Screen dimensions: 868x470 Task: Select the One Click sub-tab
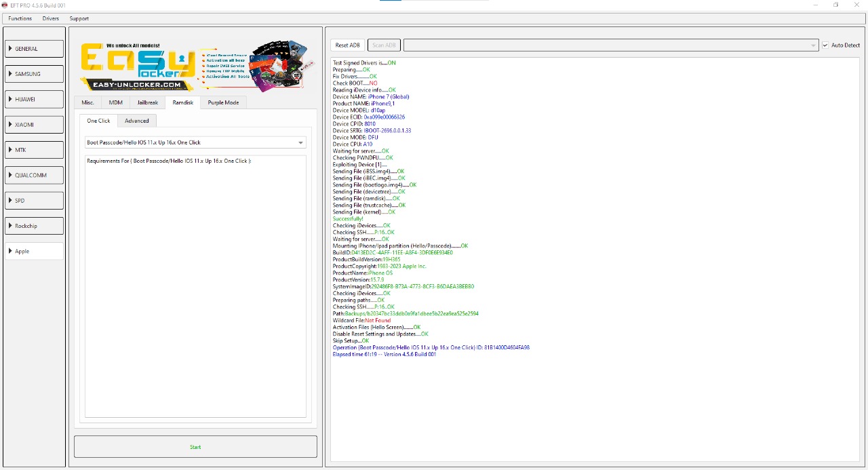[x=98, y=121]
